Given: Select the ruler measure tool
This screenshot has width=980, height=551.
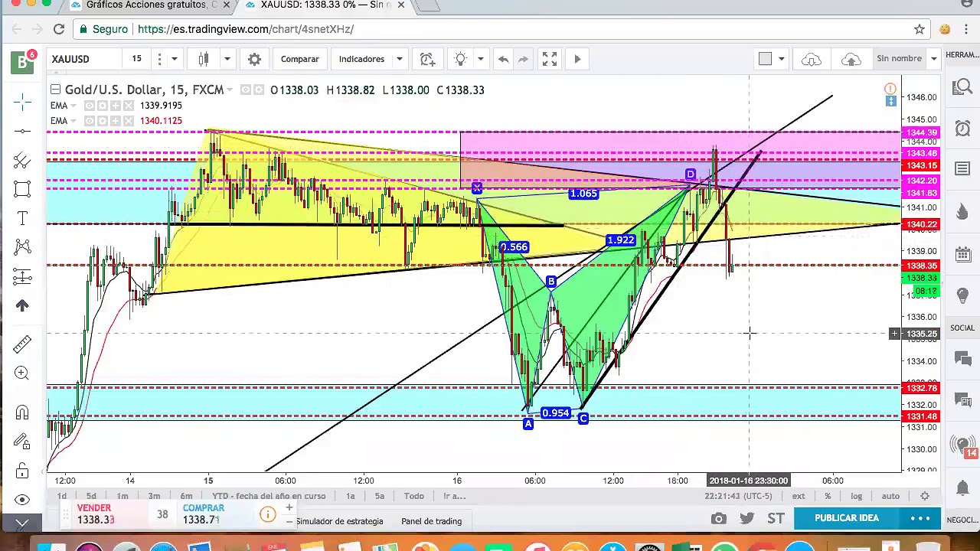Looking at the screenshot, I should pyautogui.click(x=22, y=344).
